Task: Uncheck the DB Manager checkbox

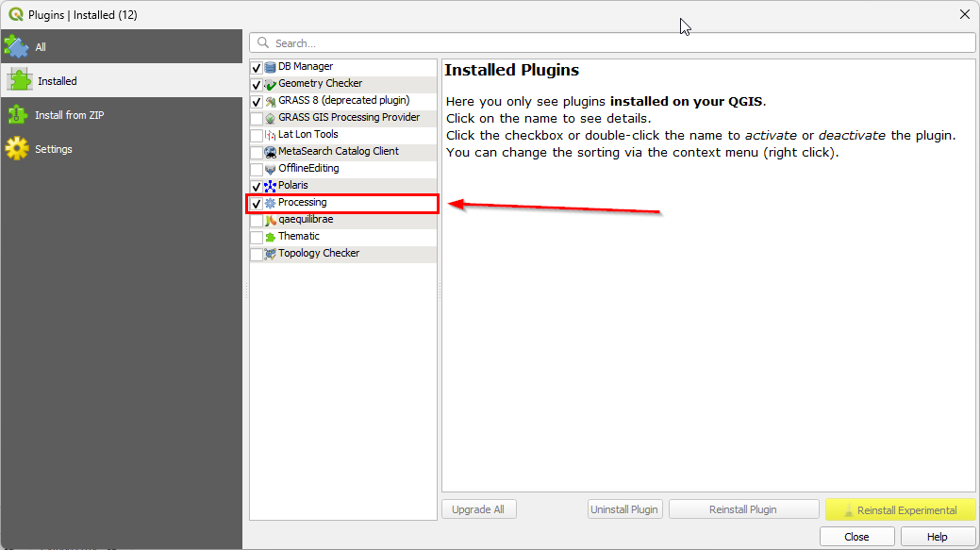Action: [x=257, y=68]
